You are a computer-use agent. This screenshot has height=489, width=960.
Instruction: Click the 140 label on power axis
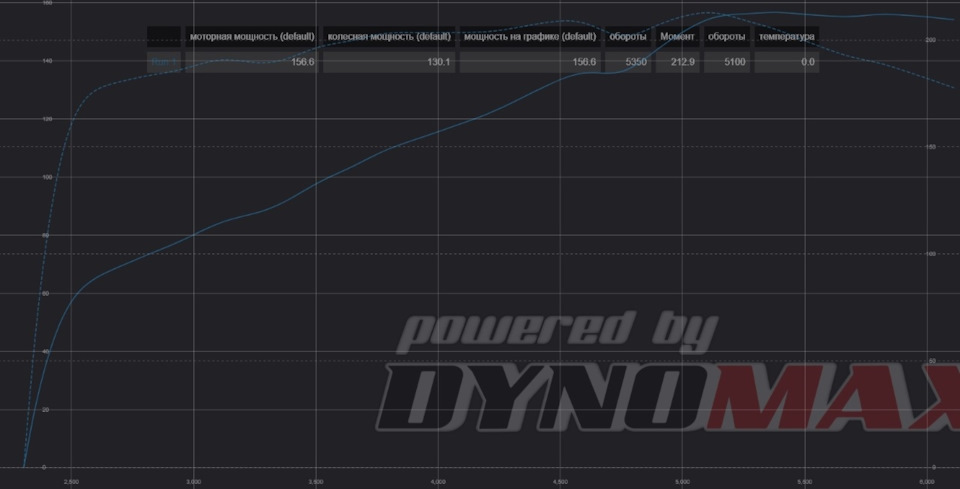coord(47,61)
